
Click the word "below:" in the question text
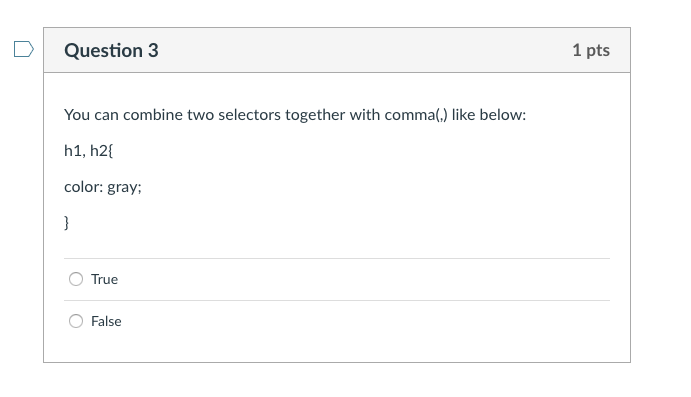tap(503, 115)
